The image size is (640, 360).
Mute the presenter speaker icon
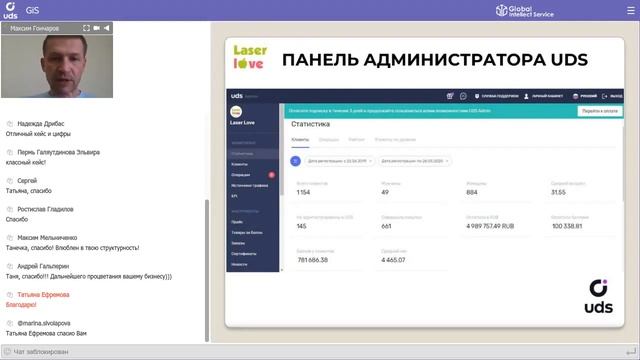(107, 28)
